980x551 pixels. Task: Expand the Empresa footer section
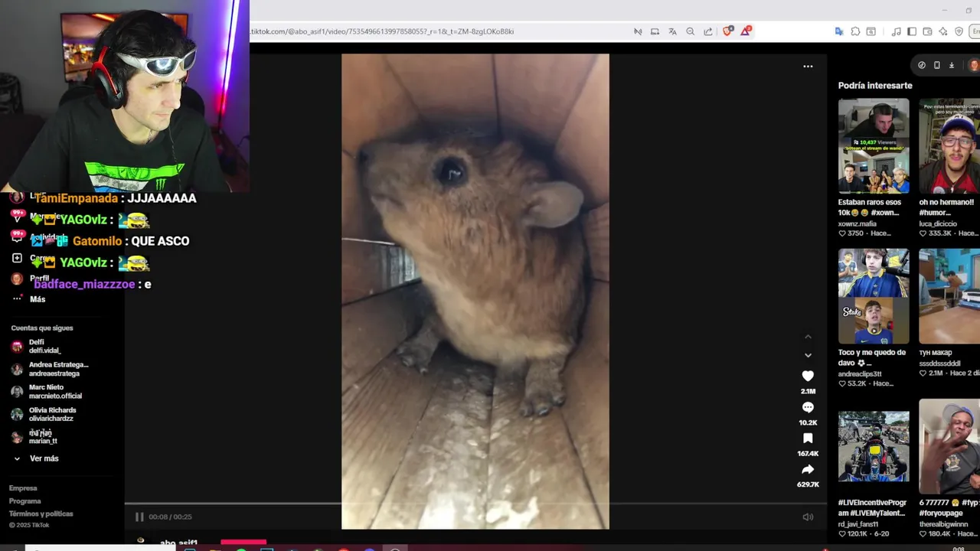tap(23, 488)
